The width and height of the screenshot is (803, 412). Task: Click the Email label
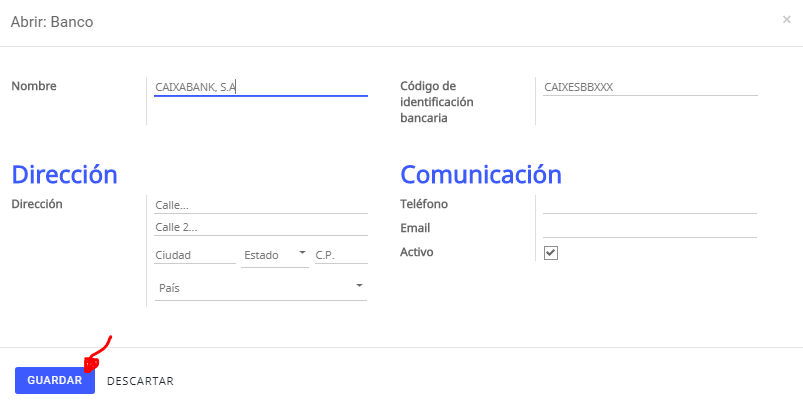(415, 228)
